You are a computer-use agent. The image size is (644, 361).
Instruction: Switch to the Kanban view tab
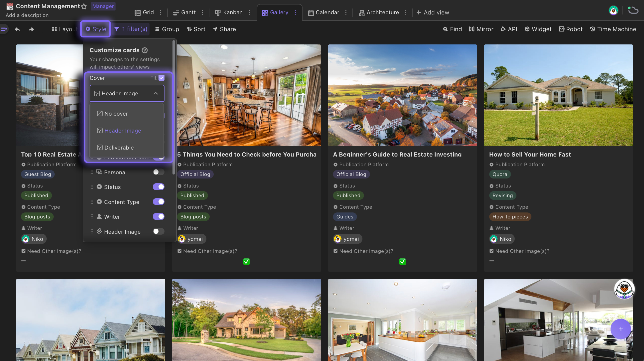click(229, 12)
